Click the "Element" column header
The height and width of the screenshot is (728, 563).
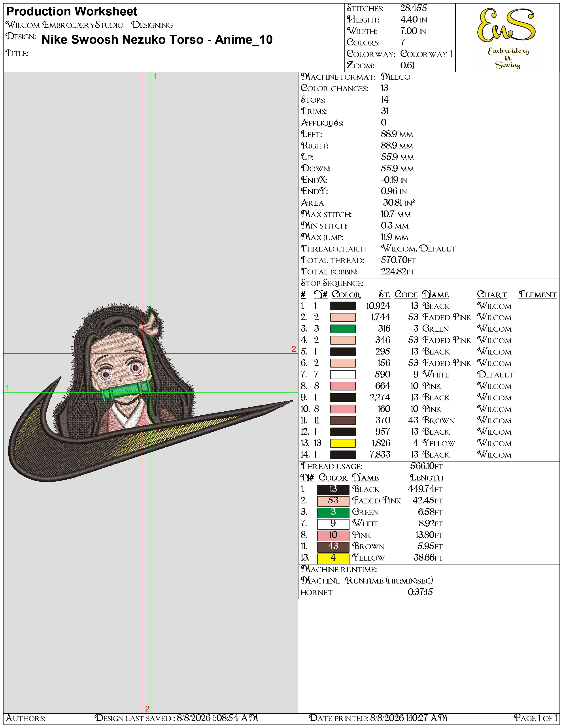(x=538, y=295)
